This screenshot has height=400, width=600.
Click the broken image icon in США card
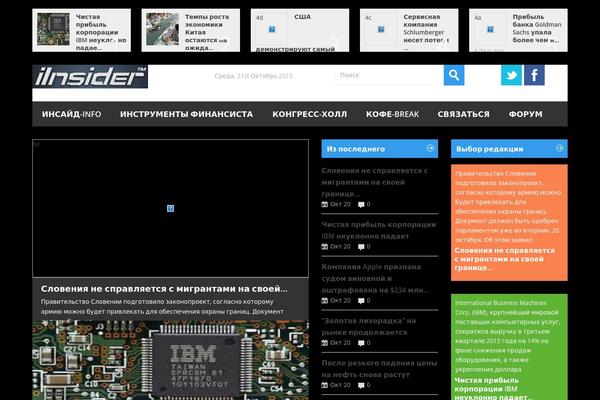[272, 29]
